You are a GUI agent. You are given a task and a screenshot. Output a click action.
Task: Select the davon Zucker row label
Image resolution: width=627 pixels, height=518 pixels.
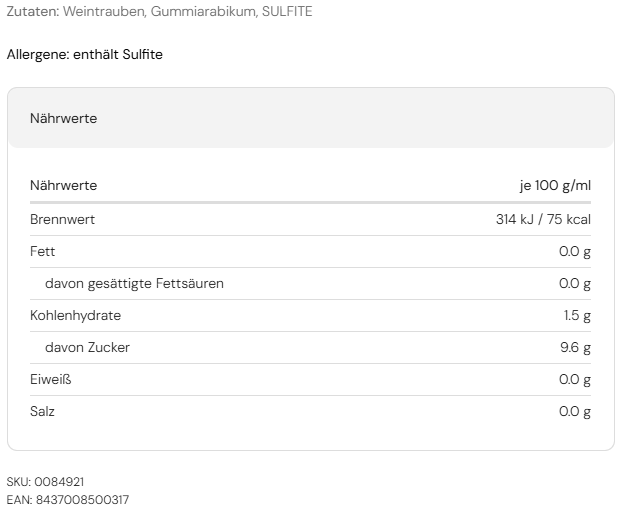[87, 348]
